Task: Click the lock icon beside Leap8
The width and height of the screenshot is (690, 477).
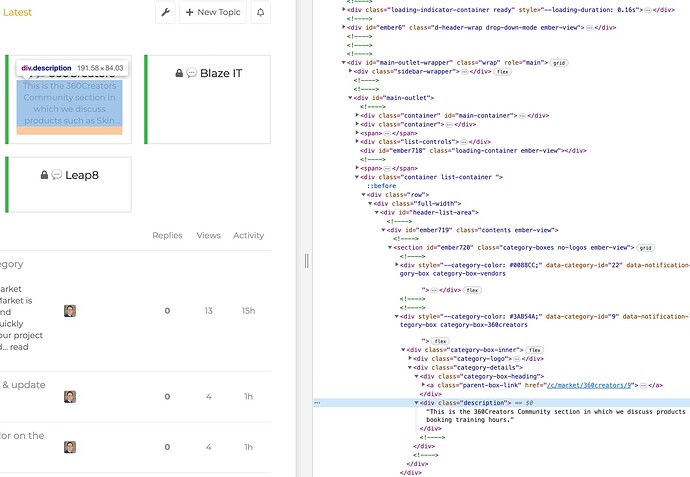Action: pyautogui.click(x=44, y=175)
